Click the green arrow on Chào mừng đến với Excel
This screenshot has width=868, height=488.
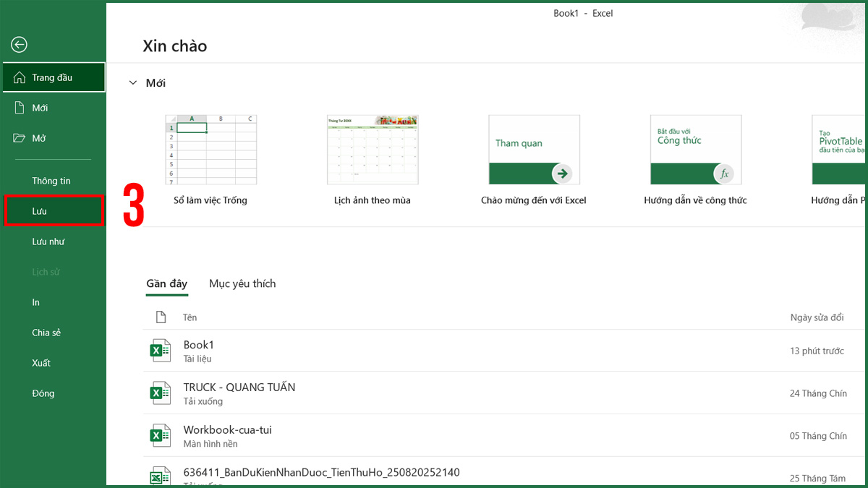point(562,174)
